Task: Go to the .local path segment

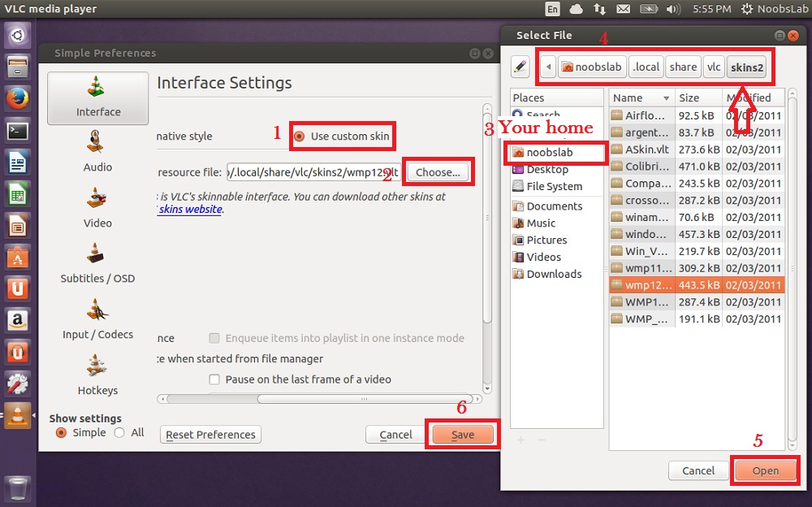Action: (x=646, y=67)
